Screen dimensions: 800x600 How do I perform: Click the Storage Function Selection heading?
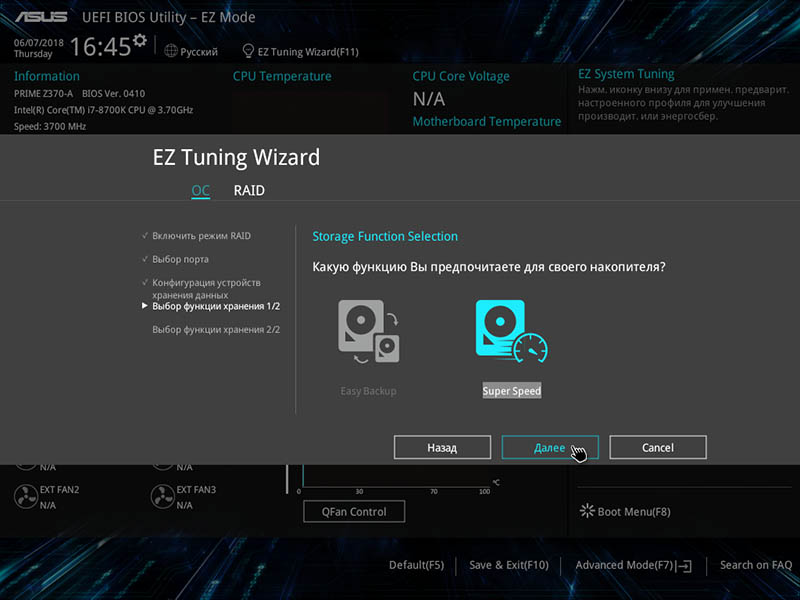385,236
